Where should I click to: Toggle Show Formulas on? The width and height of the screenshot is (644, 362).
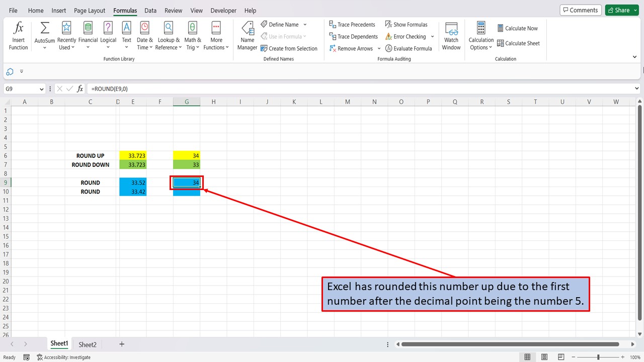tap(407, 24)
